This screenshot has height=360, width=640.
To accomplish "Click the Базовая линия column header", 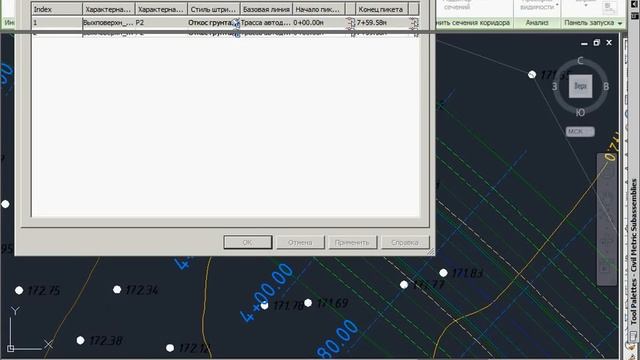I will 266,9.
